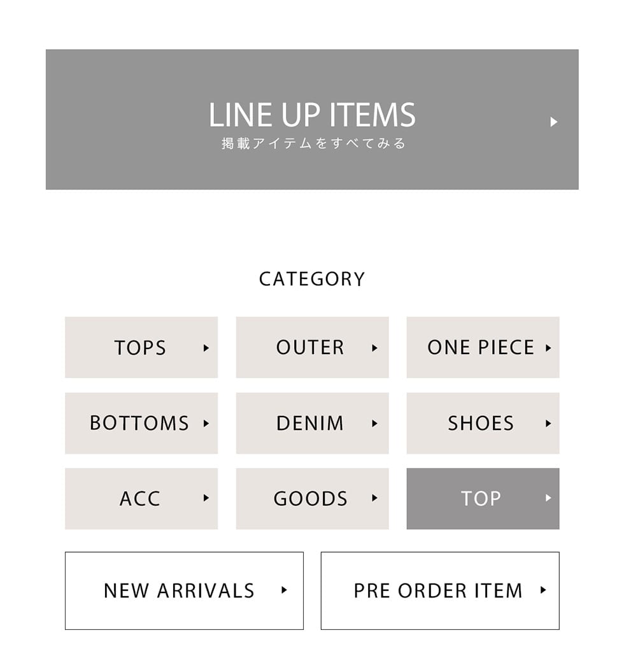Screen dimensions: 624x672
Task: Click the arrow icon beside TOPS
Action: 206,348
